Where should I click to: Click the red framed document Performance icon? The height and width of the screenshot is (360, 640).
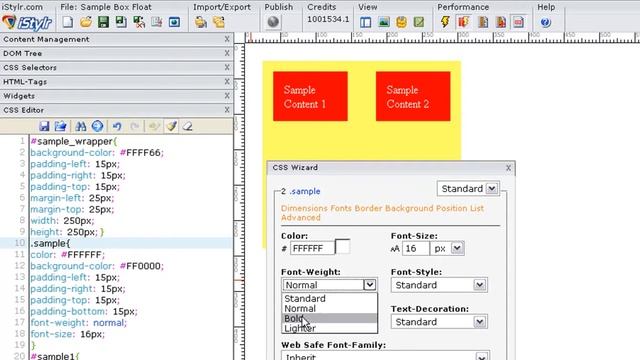[519, 22]
